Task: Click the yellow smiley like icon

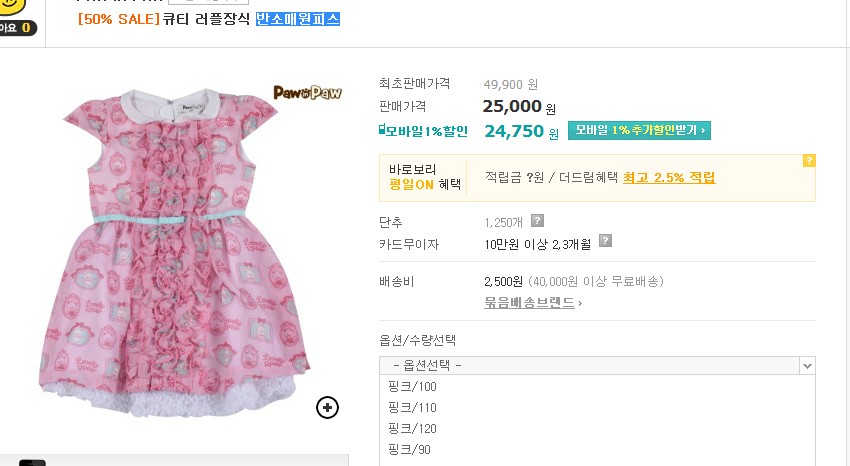Action: [12, 5]
